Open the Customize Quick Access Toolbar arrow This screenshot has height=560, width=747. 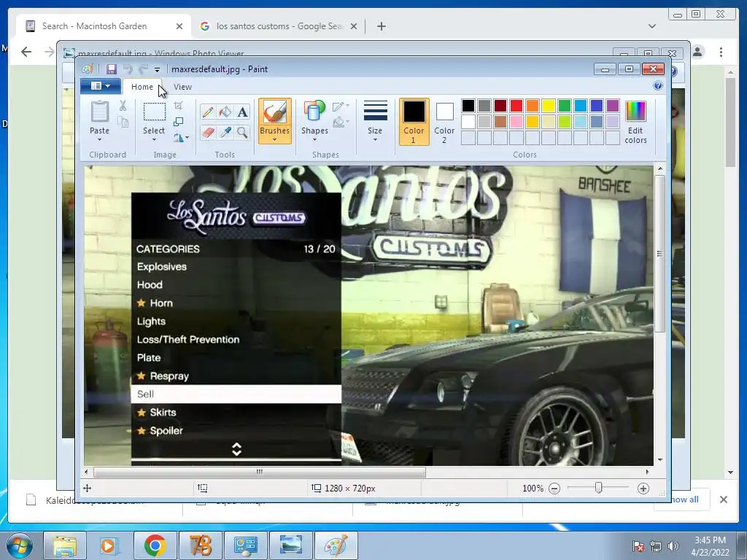157,69
